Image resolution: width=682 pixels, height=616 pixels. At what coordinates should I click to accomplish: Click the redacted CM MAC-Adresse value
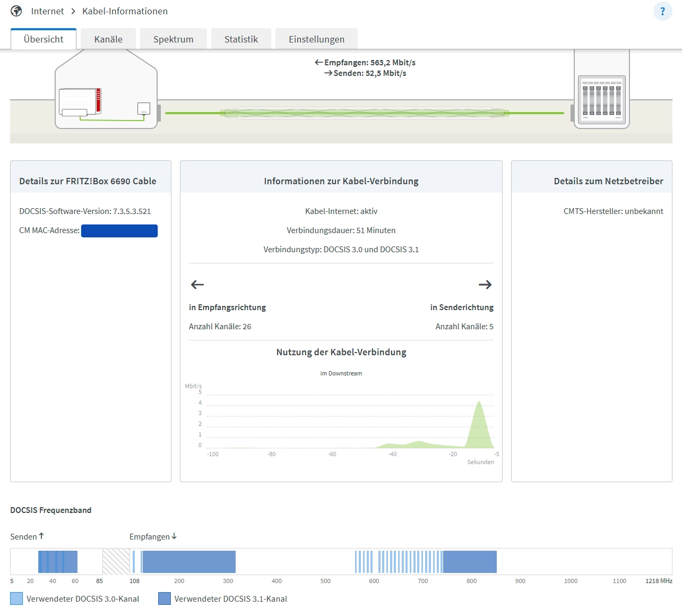pyautogui.click(x=119, y=231)
